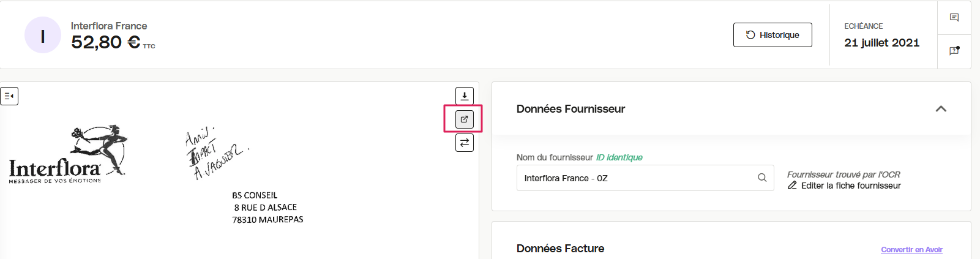980x259 pixels.
Task: Open the Historique button
Action: (x=772, y=35)
